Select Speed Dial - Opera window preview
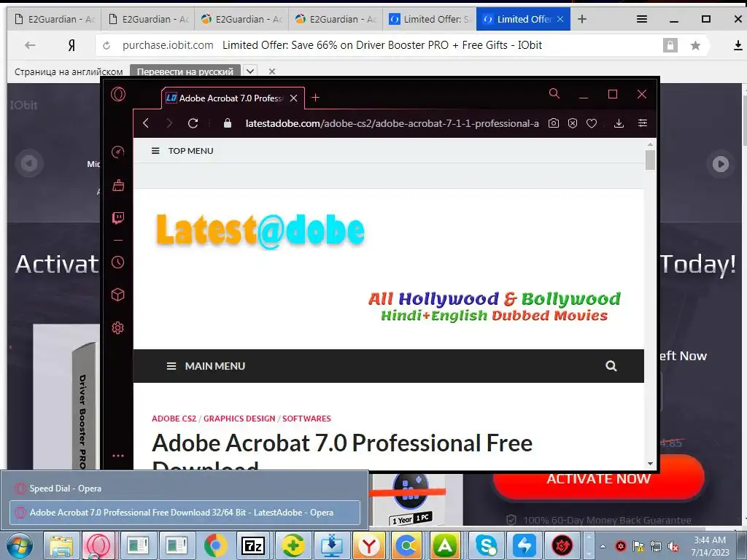 pyautogui.click(x=185, y=488)
